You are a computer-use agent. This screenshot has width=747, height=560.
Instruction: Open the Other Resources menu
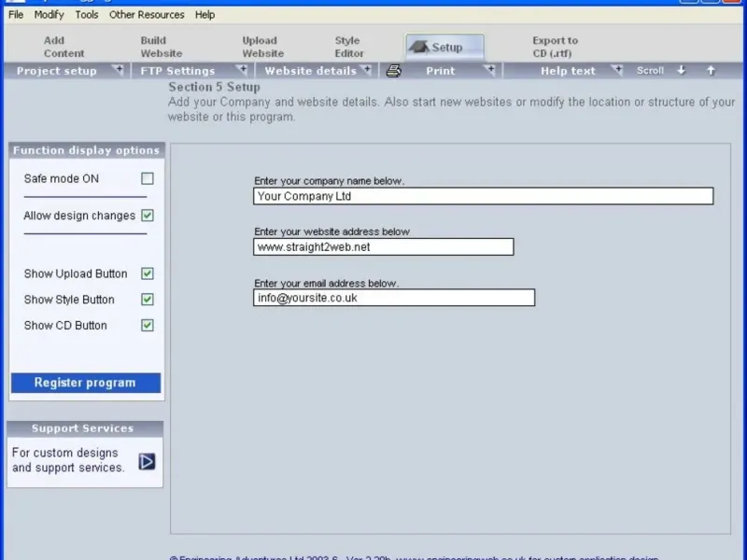147,15
